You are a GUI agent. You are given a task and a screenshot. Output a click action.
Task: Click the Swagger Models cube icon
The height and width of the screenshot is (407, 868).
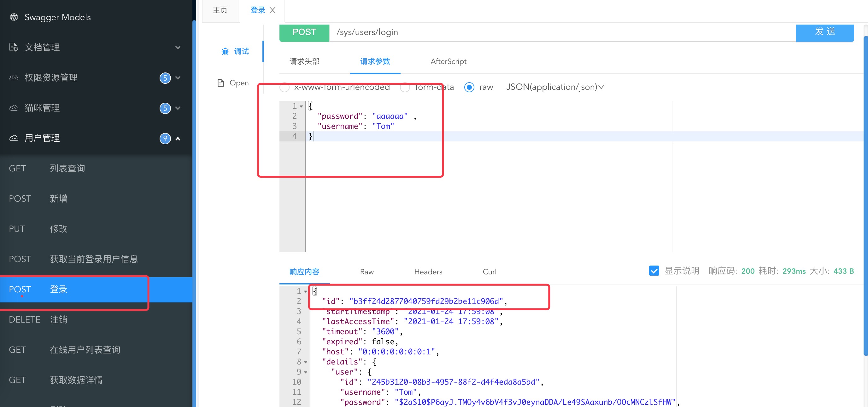coord(14,17)
